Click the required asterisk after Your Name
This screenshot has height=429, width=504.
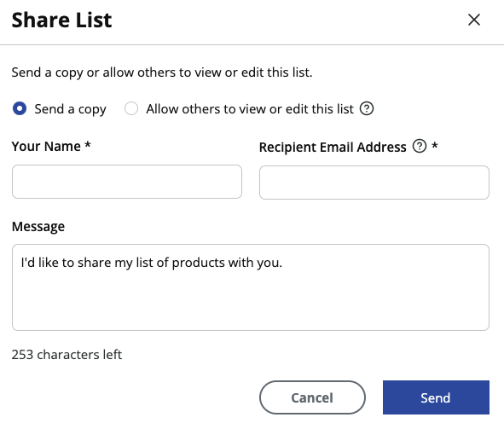point(88,145)
